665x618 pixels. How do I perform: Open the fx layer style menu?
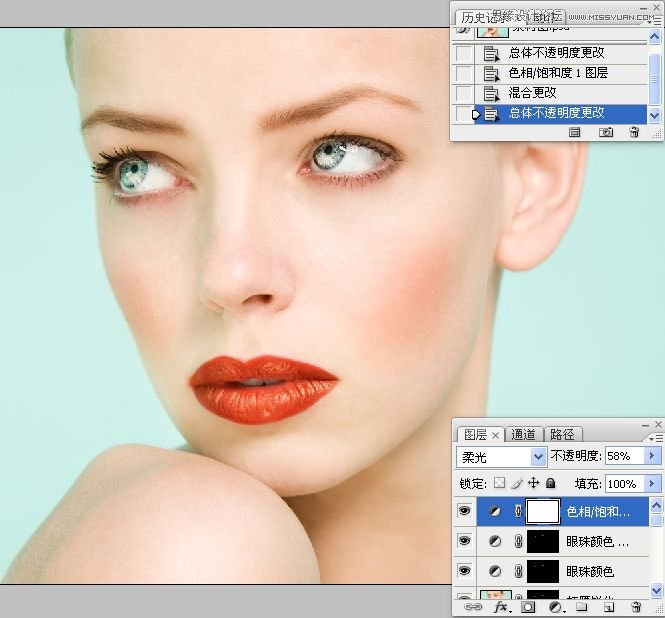pos(502,607)
